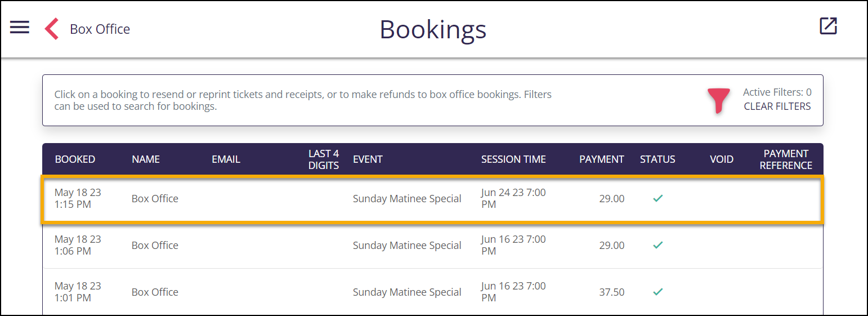Return to the Box Office page
868x316 pixels.
(100, 29)
